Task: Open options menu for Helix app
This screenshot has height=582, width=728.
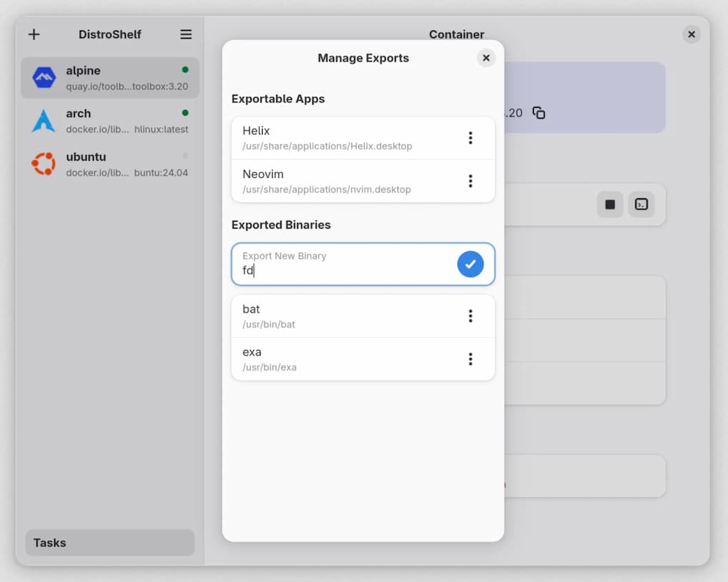Action: click(x=470, y=138)
